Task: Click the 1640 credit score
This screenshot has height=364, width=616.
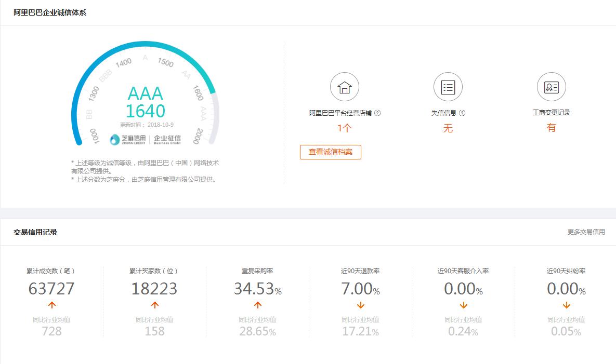Action: (146, 111)
